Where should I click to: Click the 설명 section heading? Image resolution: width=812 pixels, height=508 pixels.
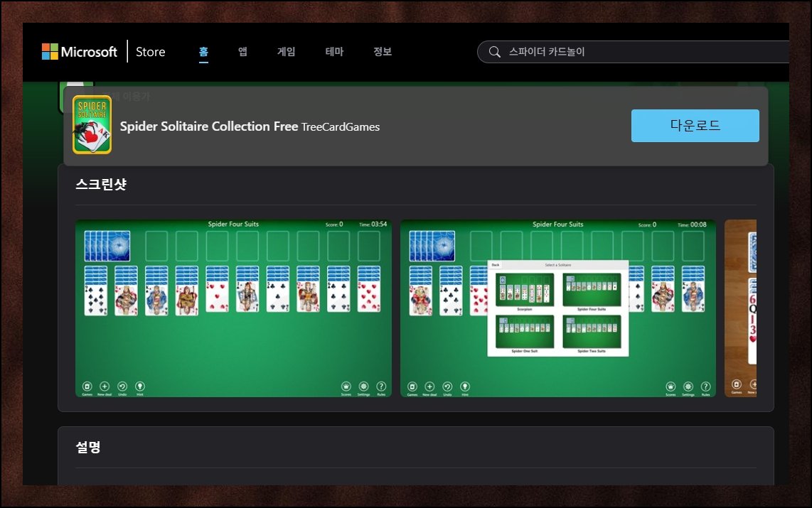tap(88, 447)
